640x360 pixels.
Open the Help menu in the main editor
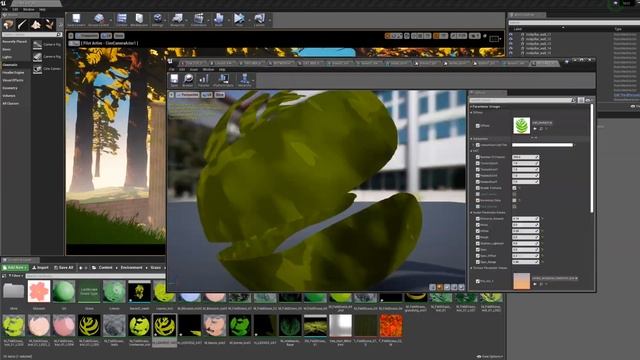[x=42, y=9]
